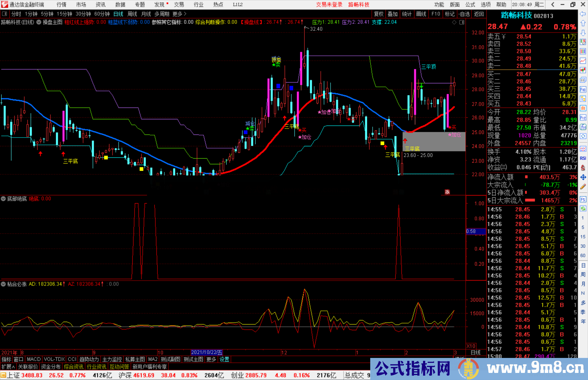Open the 行情 menu in the title bar
Screen dimensions: 588x380
pos(61,5)
